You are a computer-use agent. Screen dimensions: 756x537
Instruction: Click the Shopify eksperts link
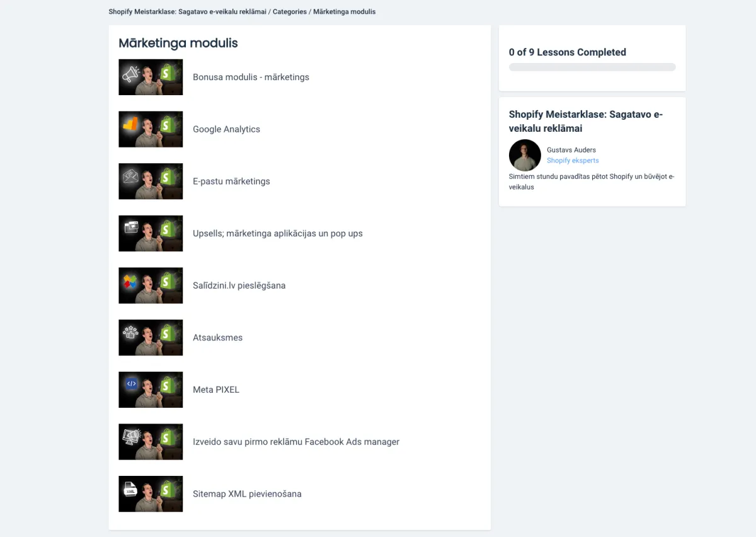pos(573,161)
